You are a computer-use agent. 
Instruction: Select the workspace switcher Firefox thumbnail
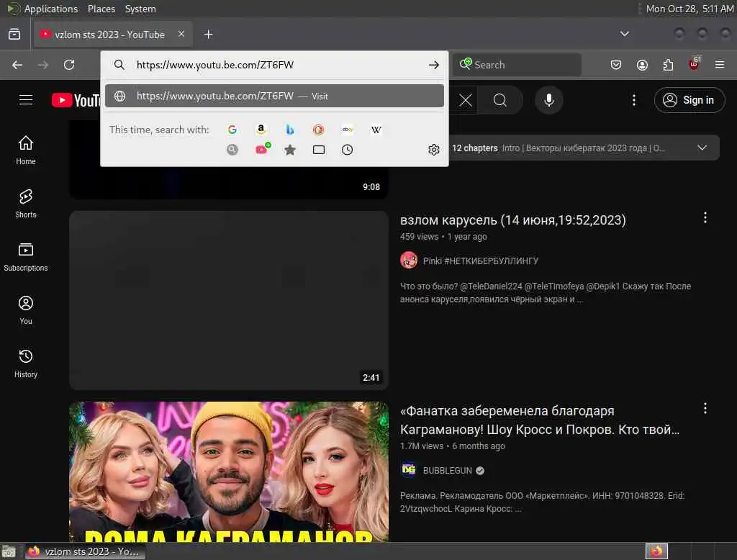[656, 551]
